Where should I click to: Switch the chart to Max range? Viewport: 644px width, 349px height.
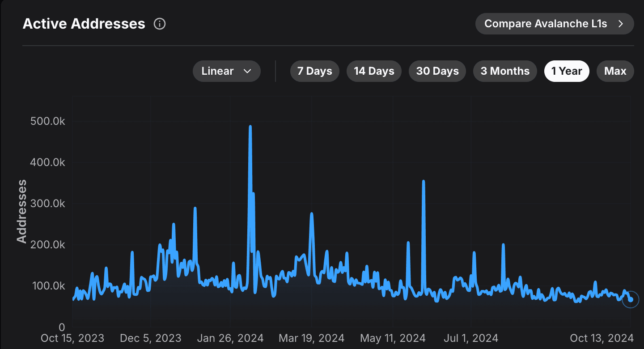point(615,71)
